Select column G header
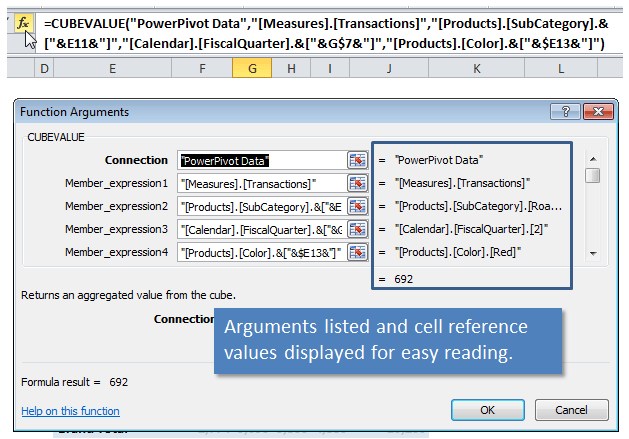629x439 pixels. click(252, 68)
